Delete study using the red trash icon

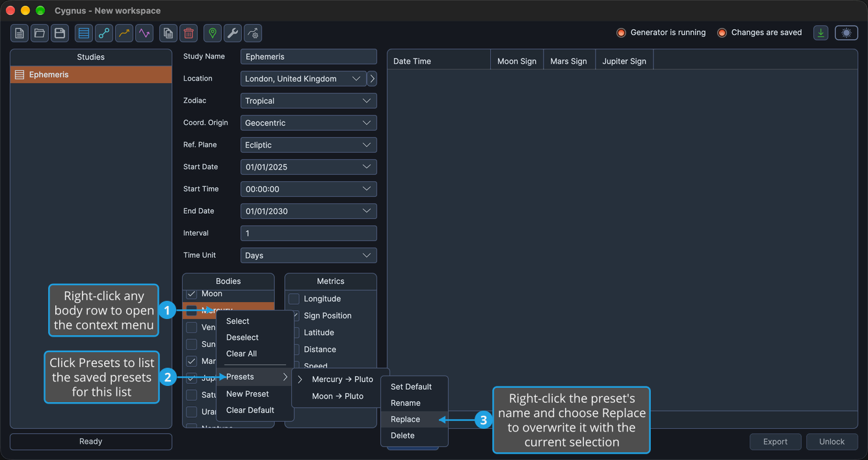189,33
